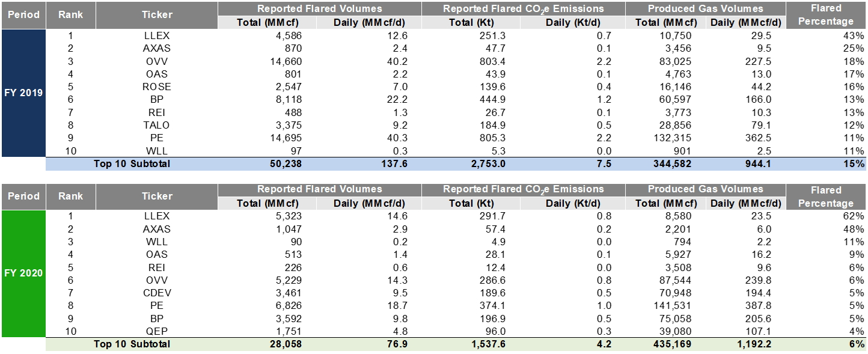Image resolution: width=868 pixels, height=354 pixels.
Task: Click Reported Flared Volumes header in FY 2019 table
Action: (x=319, y=8)
